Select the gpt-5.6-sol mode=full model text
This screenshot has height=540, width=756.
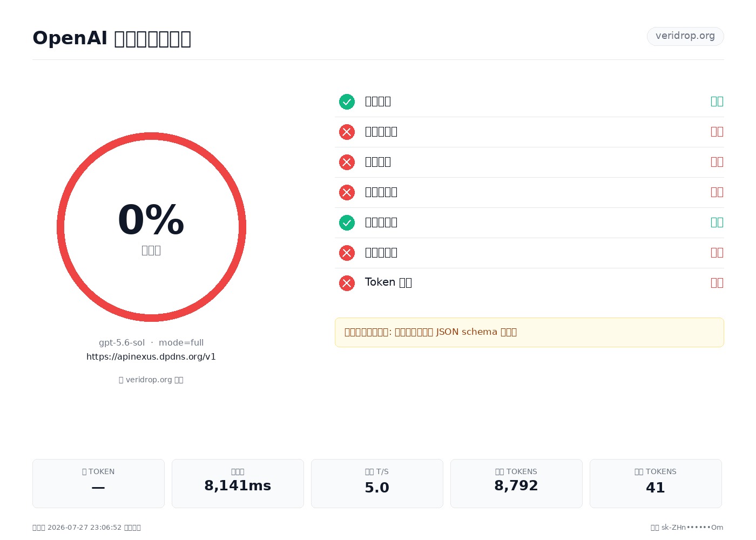151,342
